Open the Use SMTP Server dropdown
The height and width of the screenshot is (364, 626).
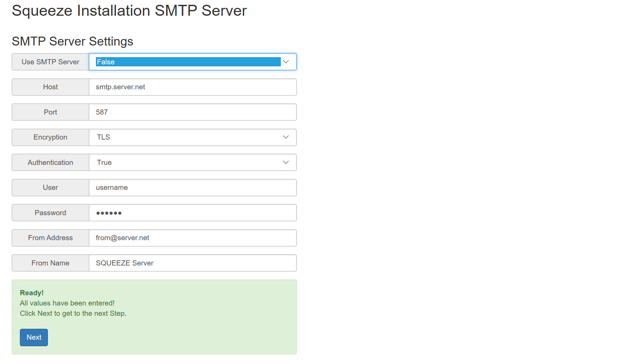[x=192, y=62]
